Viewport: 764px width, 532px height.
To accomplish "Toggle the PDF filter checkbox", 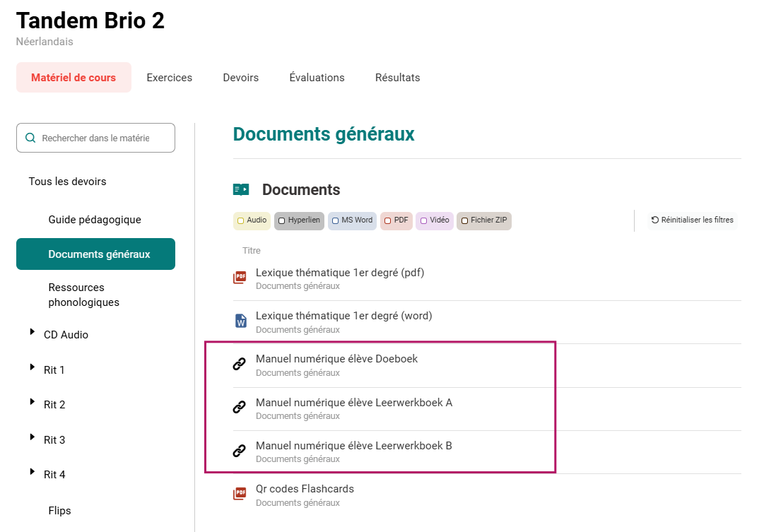I will pyautogui.click(x=388, y=220).
